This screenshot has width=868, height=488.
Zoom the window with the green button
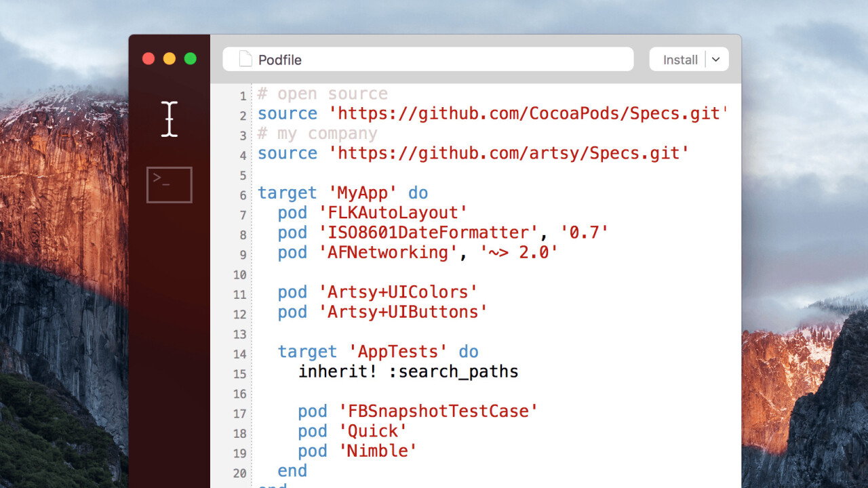pyautogui.click(x=190, y=59)
